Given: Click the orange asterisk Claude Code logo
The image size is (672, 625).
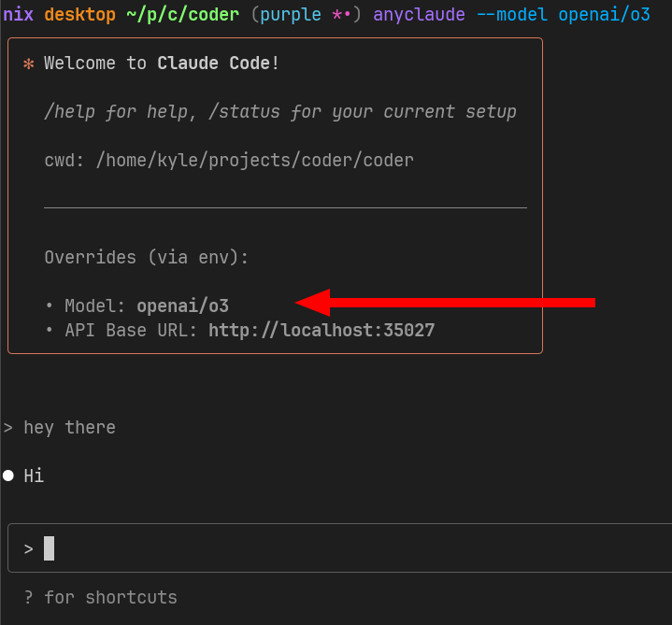Looking at the screenshot, I should click(29, 64).
